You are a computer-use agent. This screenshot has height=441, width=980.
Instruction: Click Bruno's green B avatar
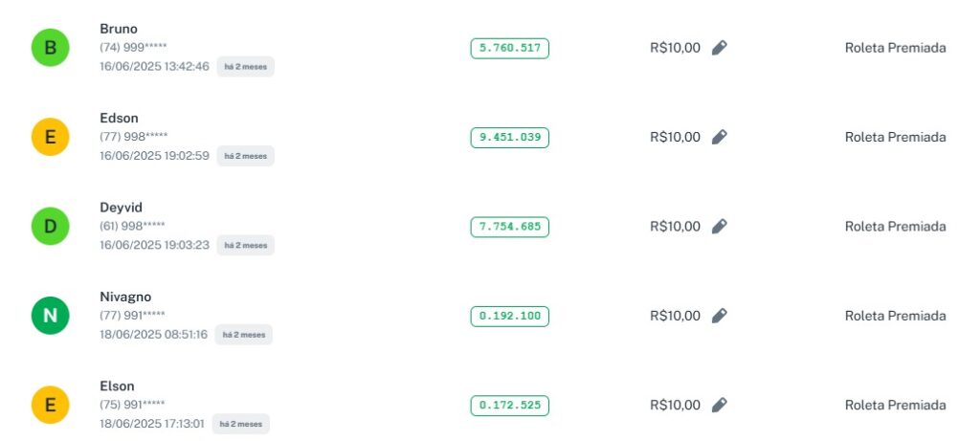click(x=50, y=48)
